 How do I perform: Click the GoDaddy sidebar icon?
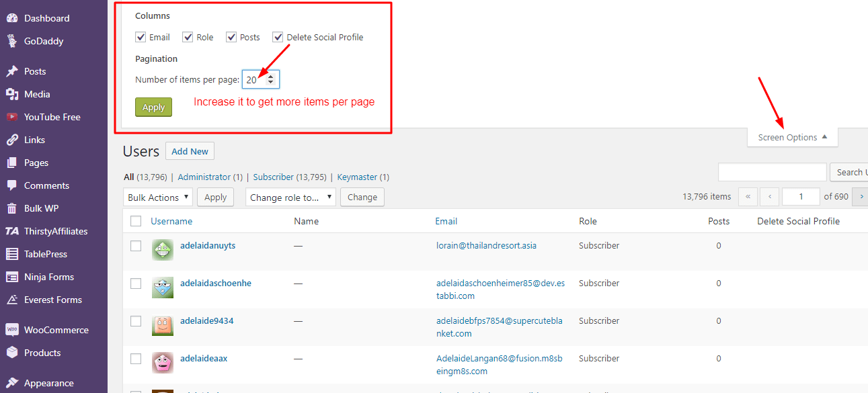coord(12,41)
